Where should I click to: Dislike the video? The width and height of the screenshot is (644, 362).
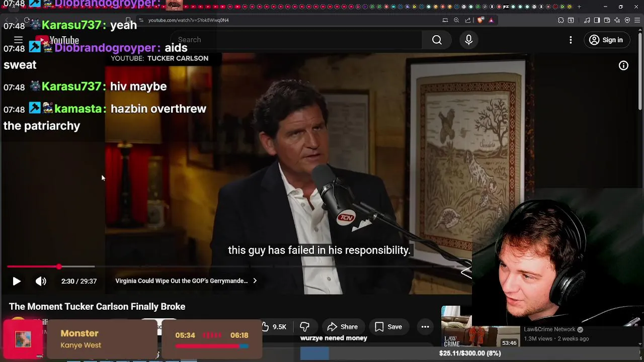coord(304,327)
